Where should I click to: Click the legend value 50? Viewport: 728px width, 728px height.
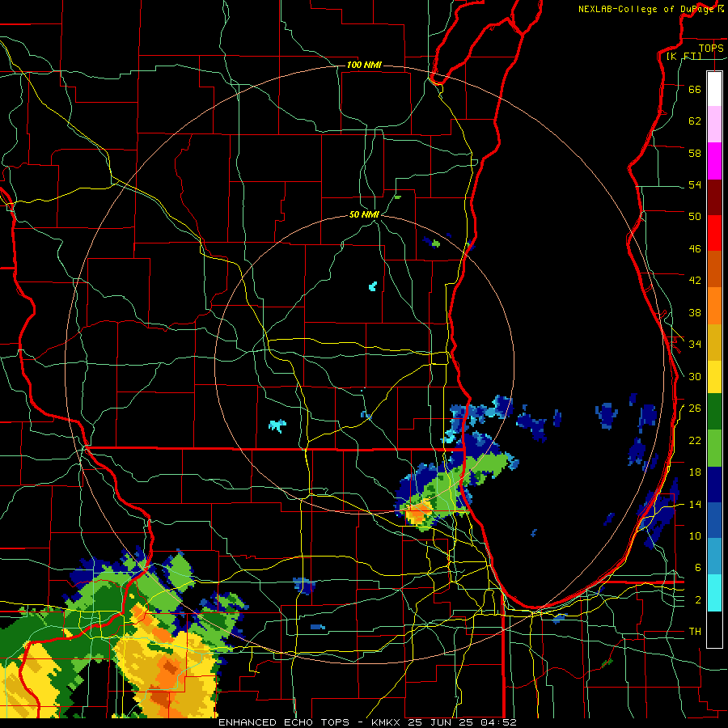(x=695, y=217)
